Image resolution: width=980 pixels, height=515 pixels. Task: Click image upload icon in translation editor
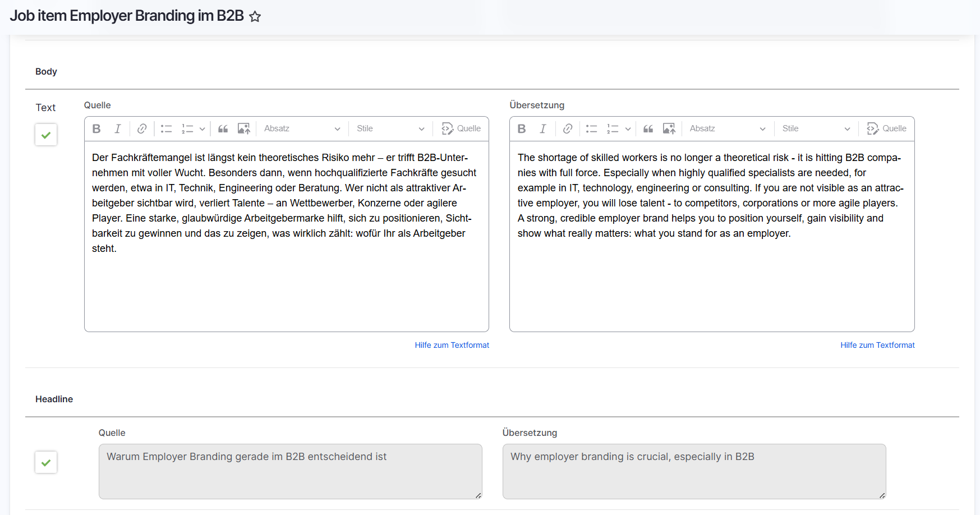(669, 128)
